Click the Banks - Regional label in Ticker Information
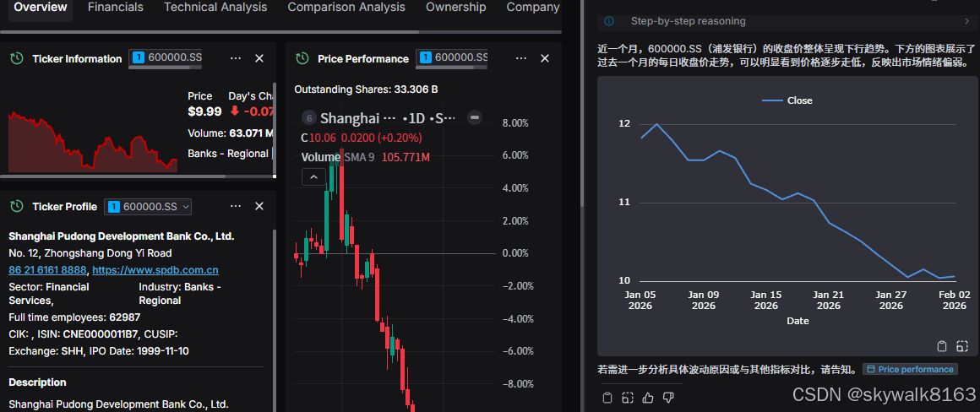The width and height of the screenshot is (980, 412). pyautogui.click(x=228, y=154)
